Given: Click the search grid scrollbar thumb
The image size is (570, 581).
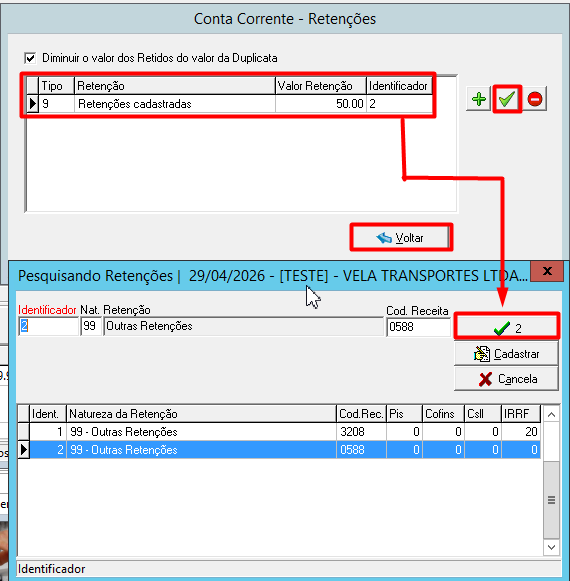Looking at the screenshot, I should [x=551, y=500].
